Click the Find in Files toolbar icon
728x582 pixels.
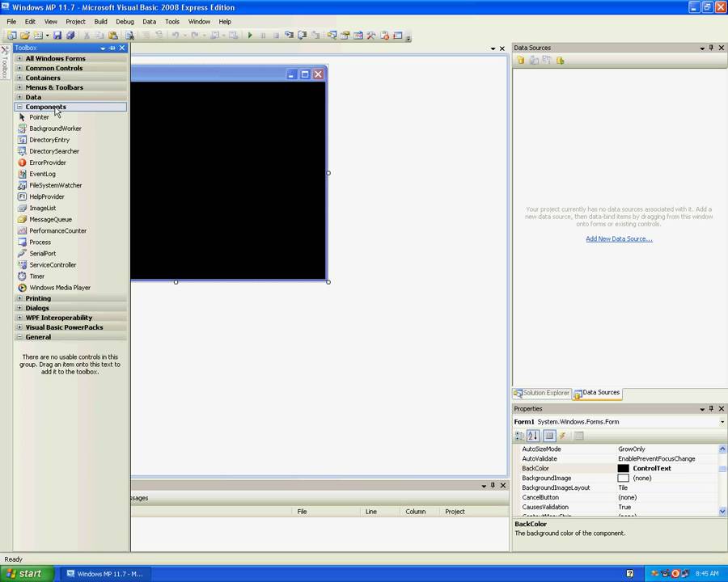point(129,36)
